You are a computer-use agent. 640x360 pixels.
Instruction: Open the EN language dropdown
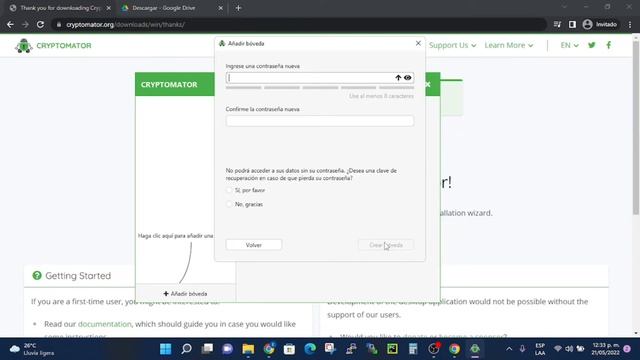(x=569, y=45)
